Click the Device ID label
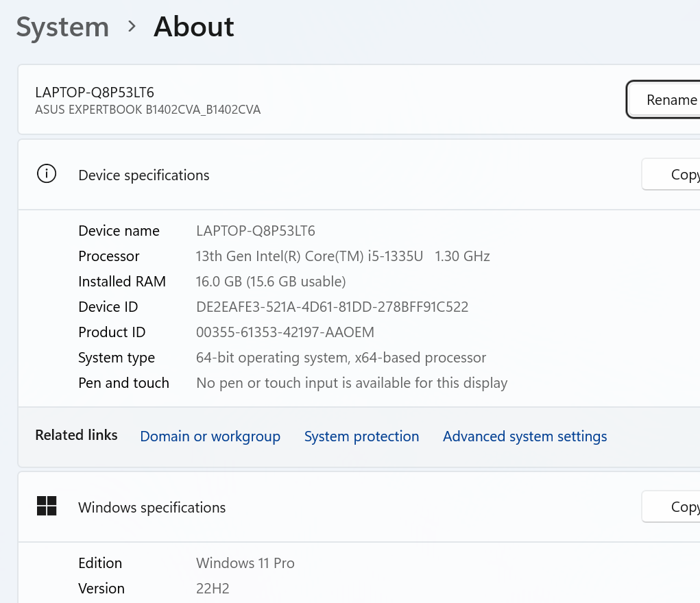The height and width of the screenshot is (603, 700). [x=108, y=307]
